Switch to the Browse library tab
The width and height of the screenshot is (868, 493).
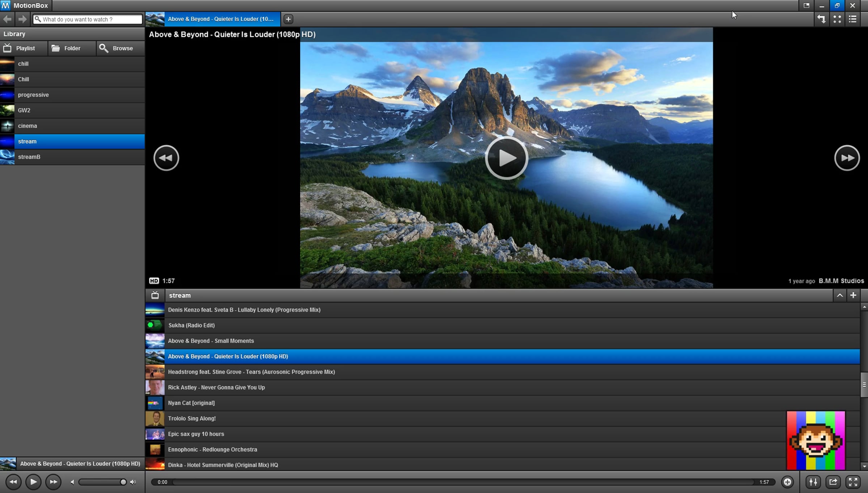[120, 48]
